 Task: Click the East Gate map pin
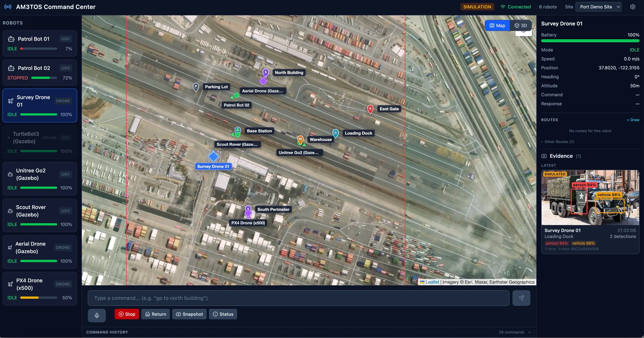[370, 109]
